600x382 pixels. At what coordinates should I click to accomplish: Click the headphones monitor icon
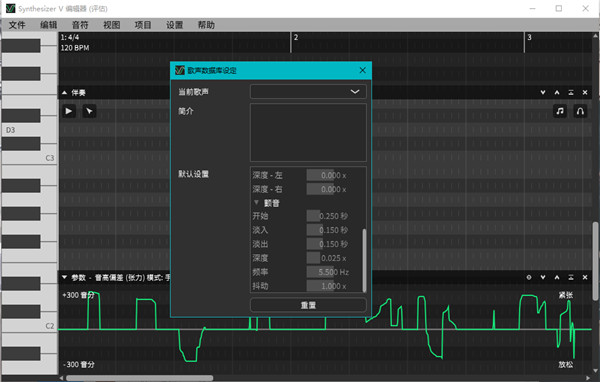coord(580,111)
